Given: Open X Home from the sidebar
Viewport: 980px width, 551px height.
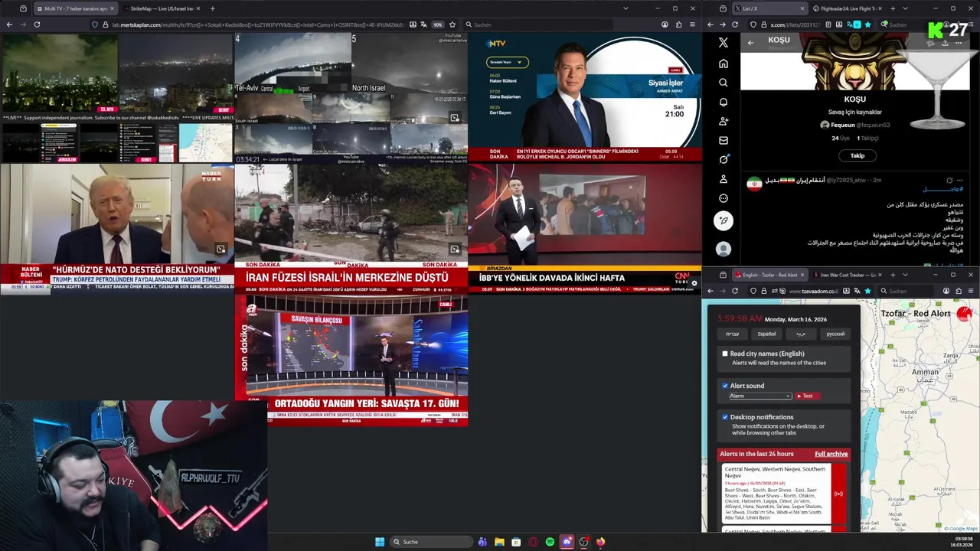Looking at the screenshot, I should (x=724, y=63).
